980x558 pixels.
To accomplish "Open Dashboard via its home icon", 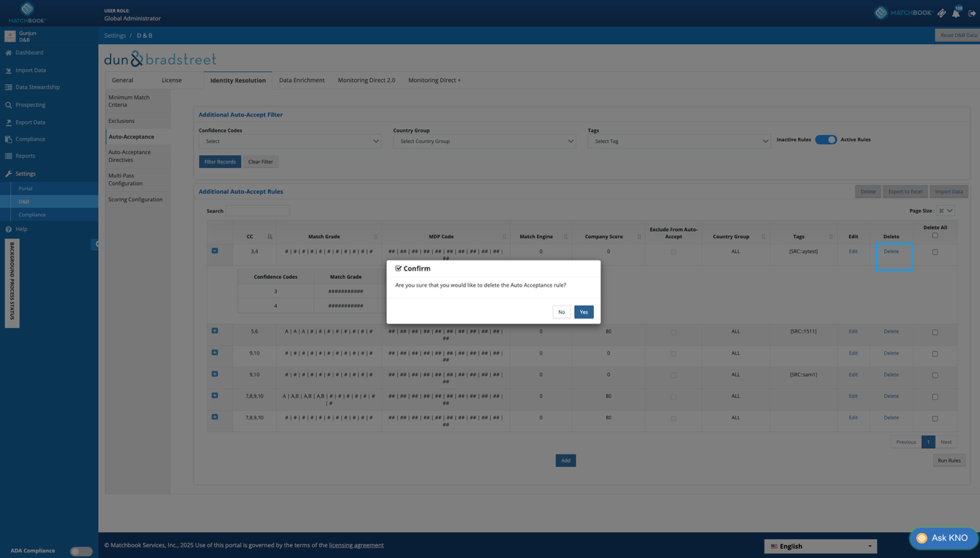I will [9, 53].
